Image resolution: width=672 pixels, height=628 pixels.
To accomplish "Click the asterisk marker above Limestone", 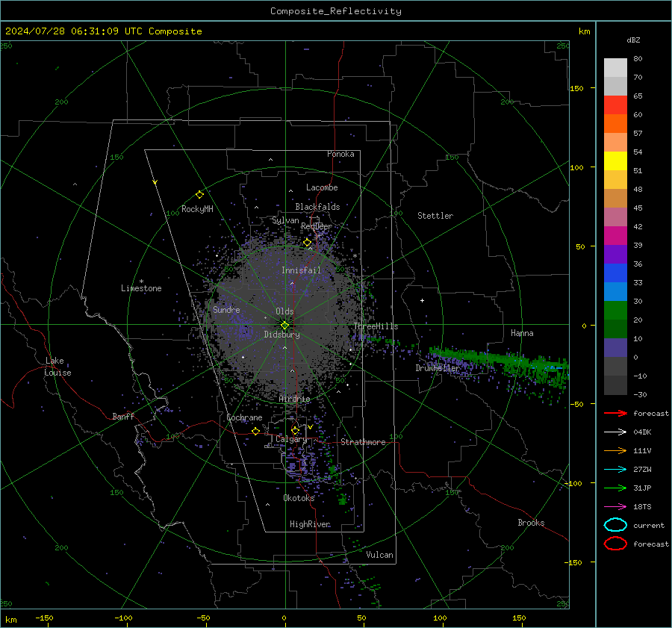I will (141, 282).
